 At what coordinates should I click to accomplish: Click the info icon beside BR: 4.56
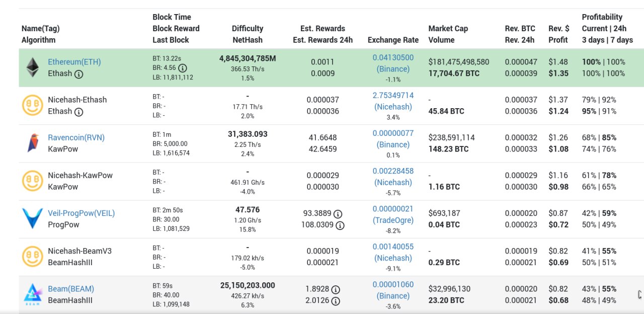point(183,68)
